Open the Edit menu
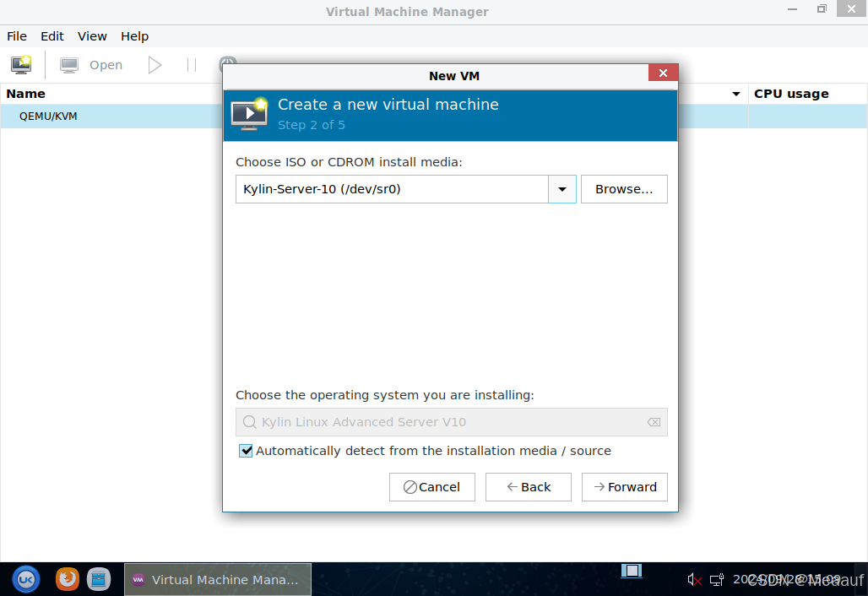Image resolution: width=868 pixels, height=596 pixels. [52, 36]
